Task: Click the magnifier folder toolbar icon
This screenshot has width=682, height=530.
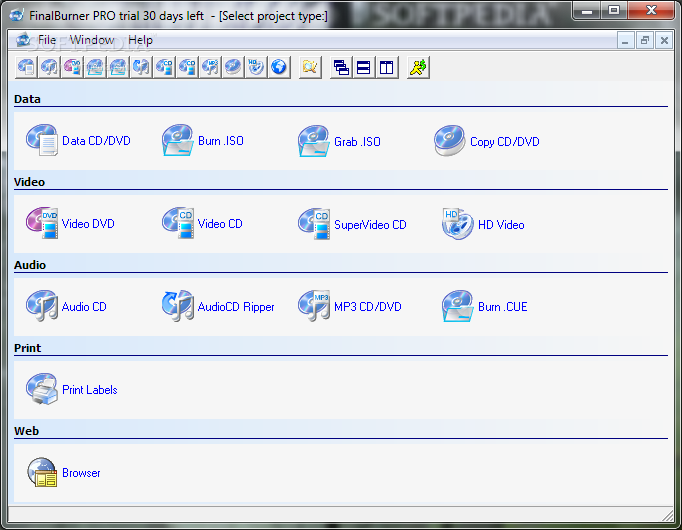Action: [x=310, y=67]
